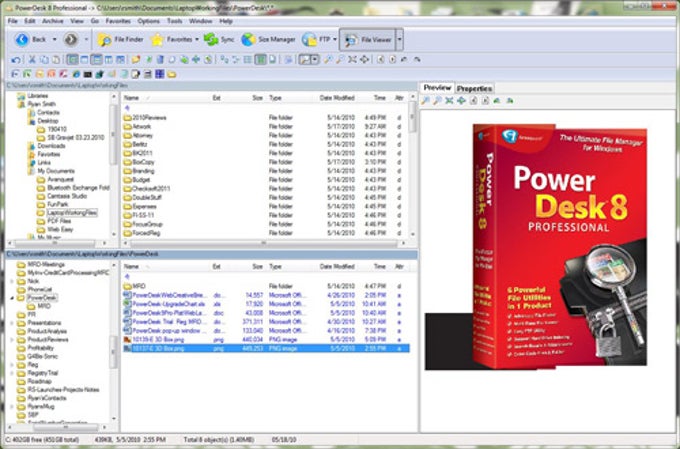This screenshot has height=449, width=680.
Task: Collapse the PowerDesk folder in the tree
Action: [12, 298]
